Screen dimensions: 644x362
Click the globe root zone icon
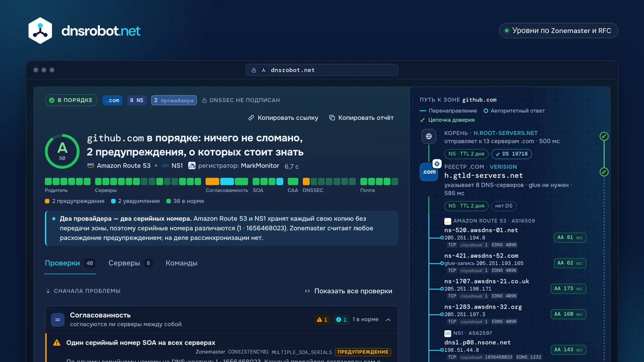429,136
